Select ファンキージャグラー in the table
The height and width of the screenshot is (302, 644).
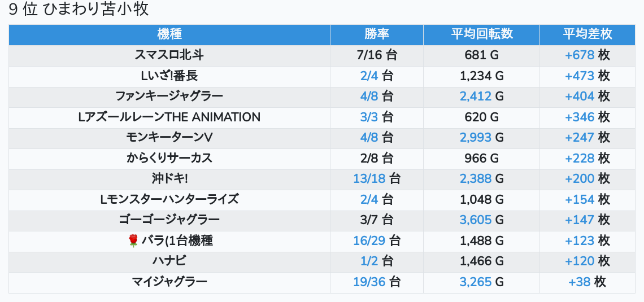pyautogui.click(x=169, y=97)
